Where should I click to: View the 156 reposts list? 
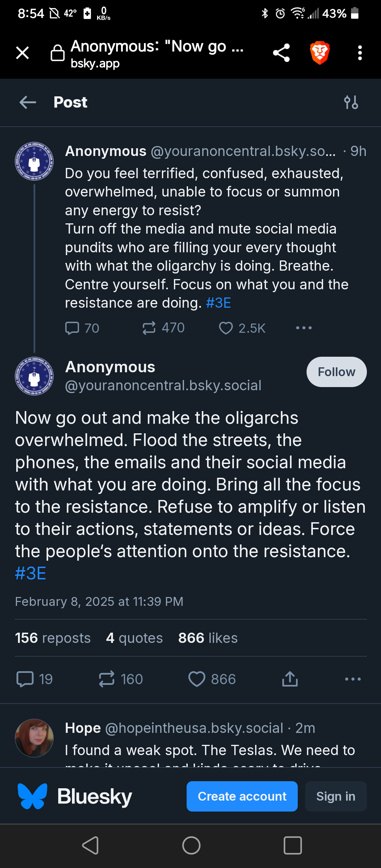(53, 638)
